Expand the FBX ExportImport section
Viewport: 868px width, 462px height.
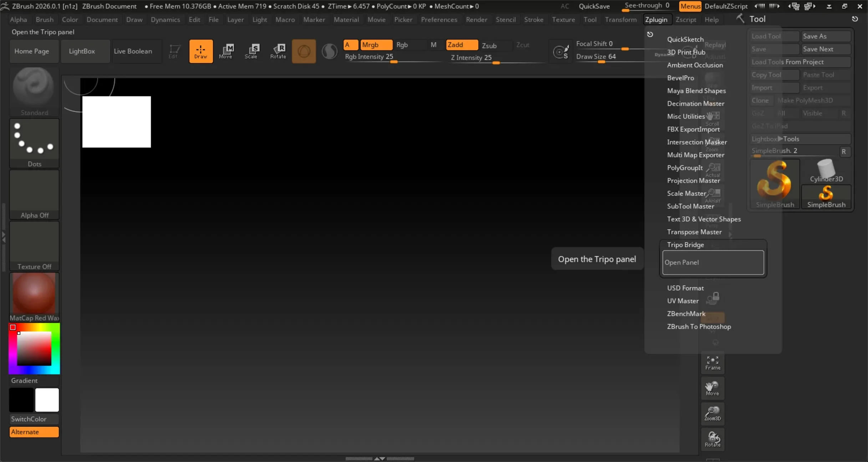point(693,129)
